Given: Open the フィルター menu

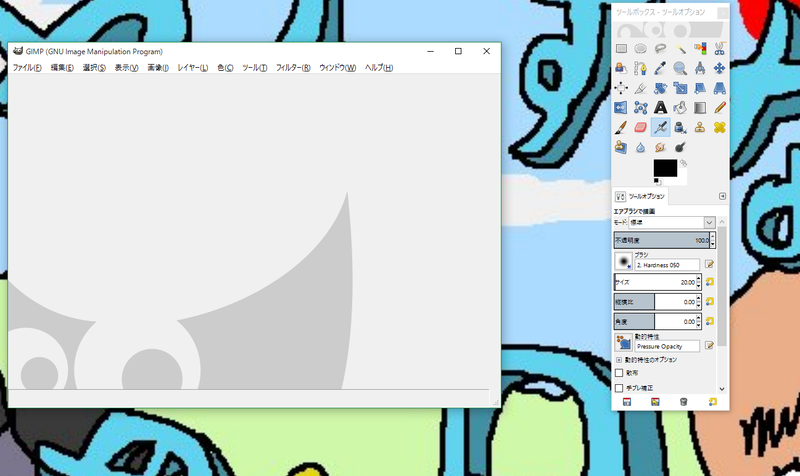Looking at the screenshot, I should pyautogui.click(x=293, y=67).
